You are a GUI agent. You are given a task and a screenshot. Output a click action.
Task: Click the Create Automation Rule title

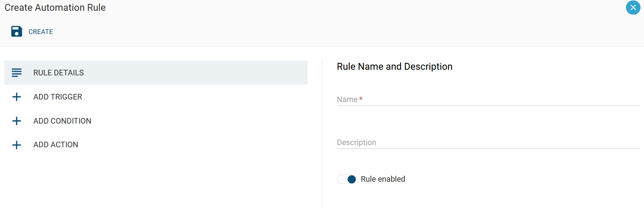(55, 8)
